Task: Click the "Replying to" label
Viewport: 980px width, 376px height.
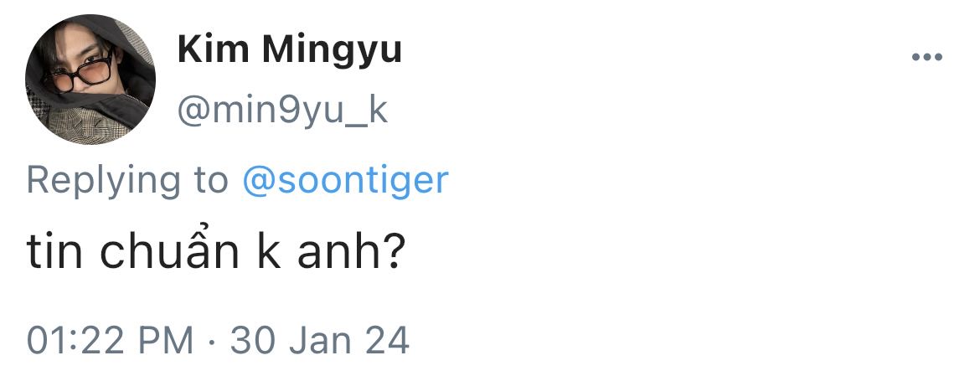Action: point(127,180)
